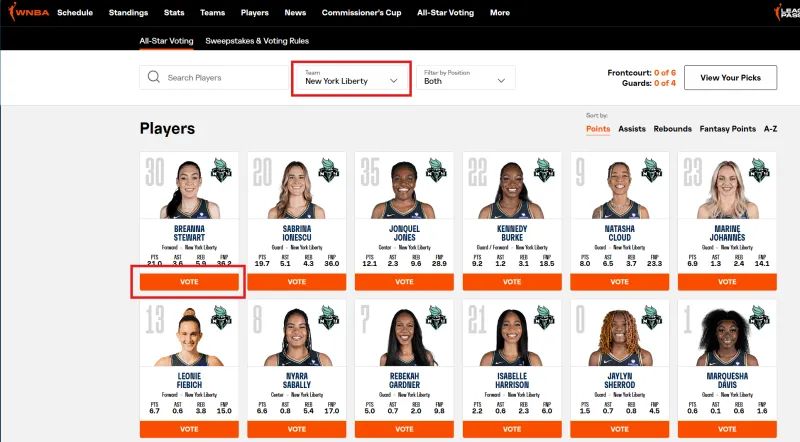Click the 'Frontcourt: 0 of 6' counter

pyautogui.click(x=641, y=72)
